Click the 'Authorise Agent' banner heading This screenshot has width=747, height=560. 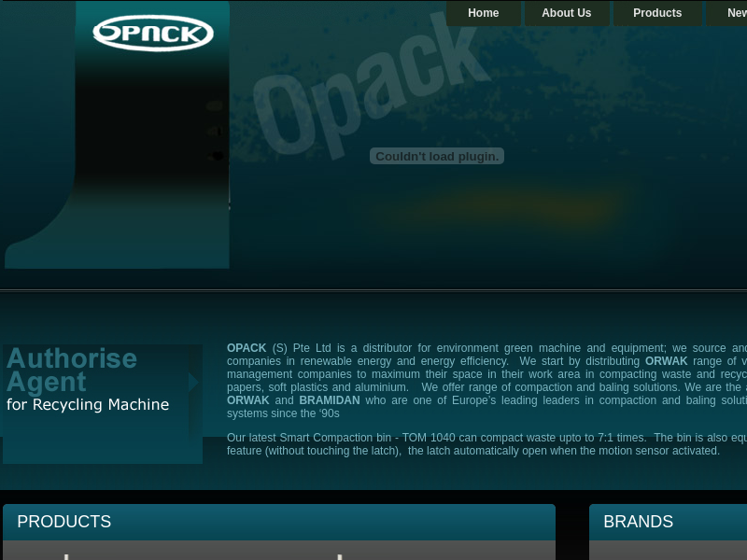pyautogui.click(x=72, y=370)
